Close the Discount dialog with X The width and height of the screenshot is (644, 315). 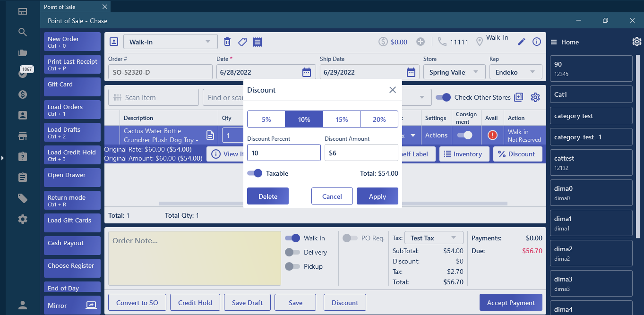[393, 90]
